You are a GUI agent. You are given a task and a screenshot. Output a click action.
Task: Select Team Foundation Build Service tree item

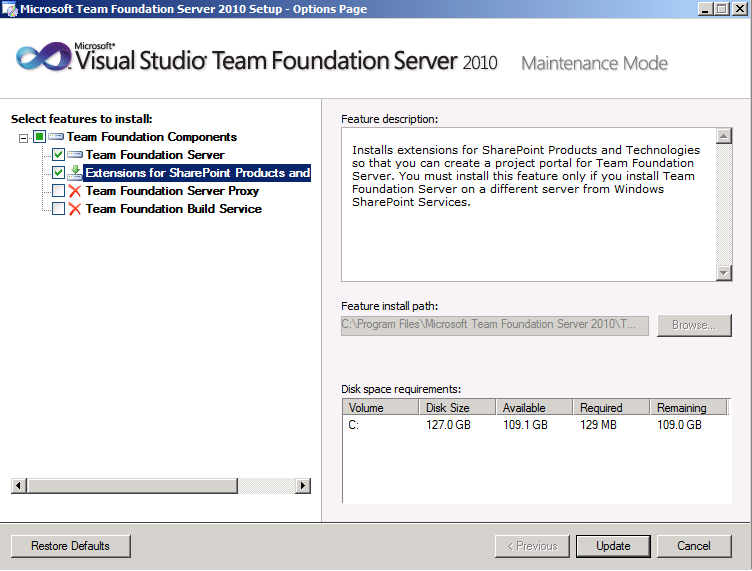pos(174,209)
